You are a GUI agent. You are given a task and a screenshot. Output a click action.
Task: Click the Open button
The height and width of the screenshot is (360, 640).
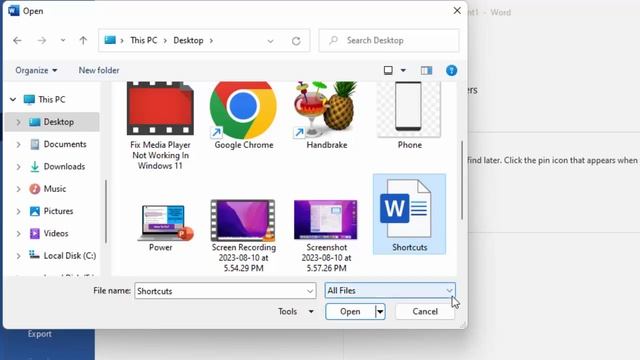(350, 311)
